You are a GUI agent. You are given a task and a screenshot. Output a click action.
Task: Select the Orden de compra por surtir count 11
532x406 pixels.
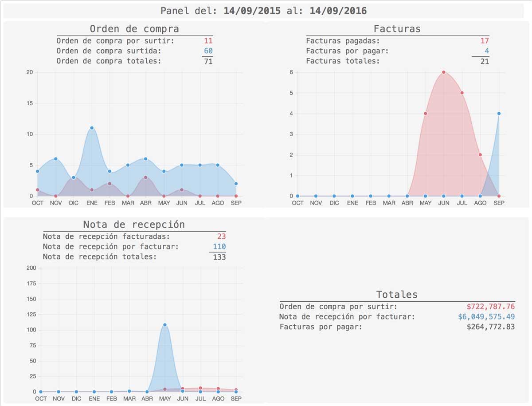click(x=208, y=41)
